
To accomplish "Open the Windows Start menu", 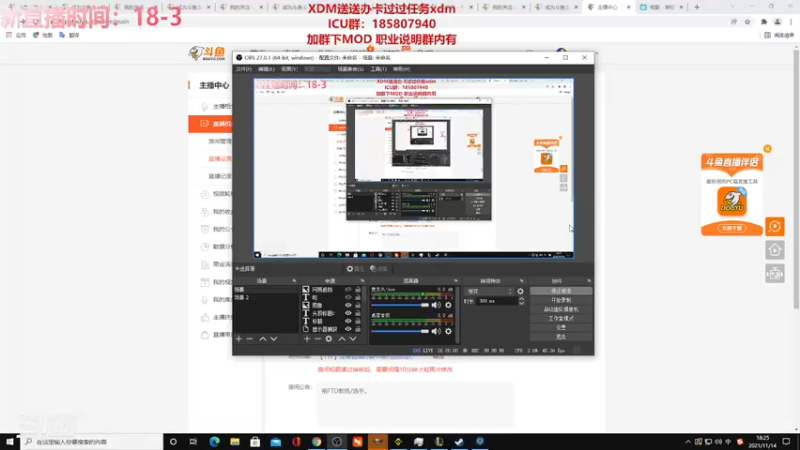I will coord(10,442).
